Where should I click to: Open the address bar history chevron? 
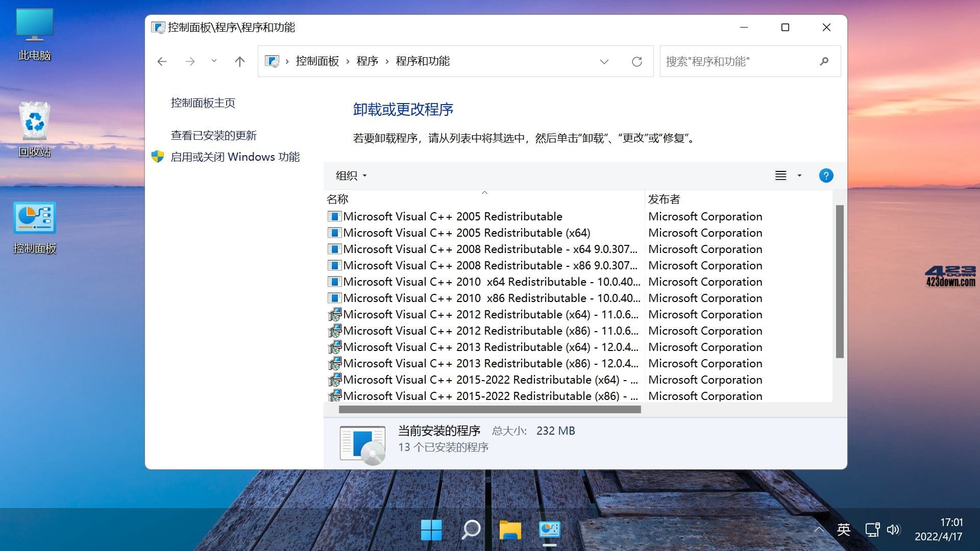click(x=604, y=61)
